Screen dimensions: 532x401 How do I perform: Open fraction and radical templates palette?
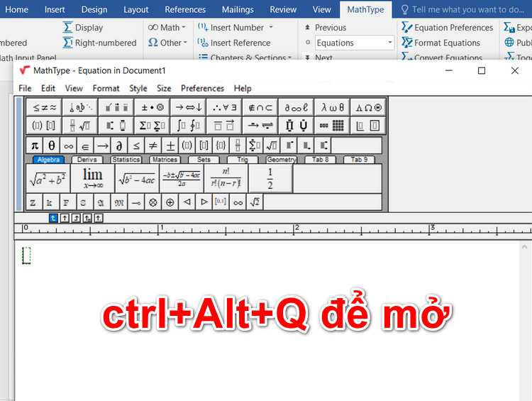pos(80,126)
